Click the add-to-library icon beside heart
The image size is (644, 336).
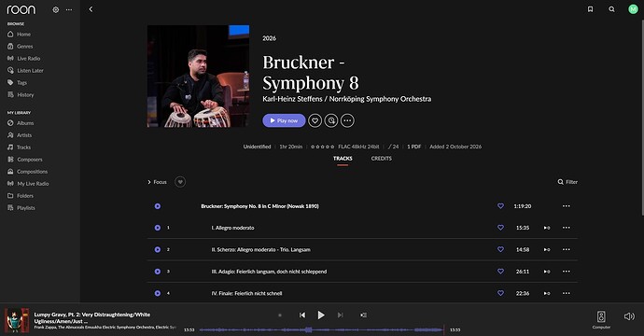click(331, 120)
